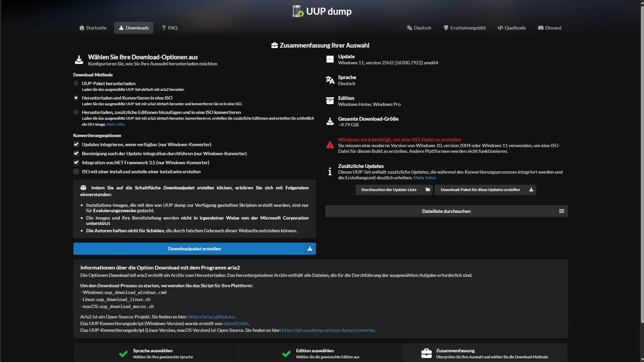Open the abbodi1406 link
Image resolution: width=644 pixels, height=362 pixels.
click(x=235, y=323)
